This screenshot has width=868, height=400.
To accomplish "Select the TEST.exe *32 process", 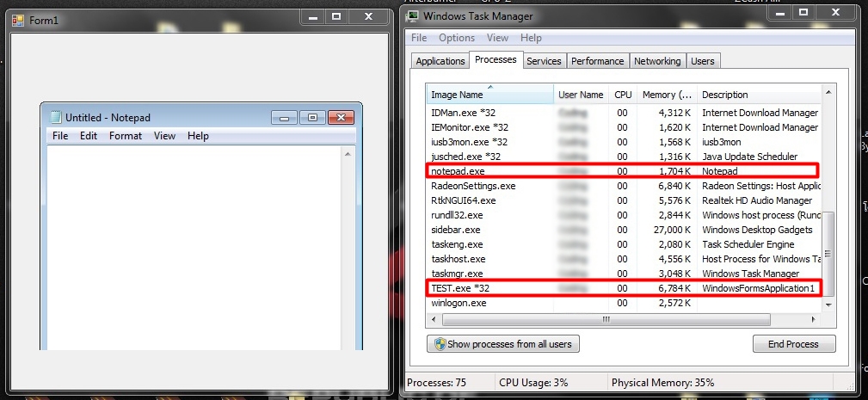I will (624, 287).
